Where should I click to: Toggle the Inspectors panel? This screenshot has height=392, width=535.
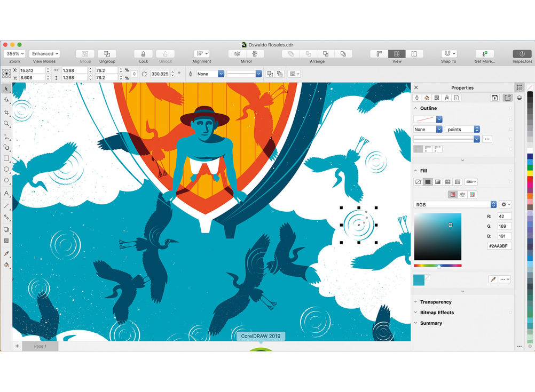coord(522,54)
